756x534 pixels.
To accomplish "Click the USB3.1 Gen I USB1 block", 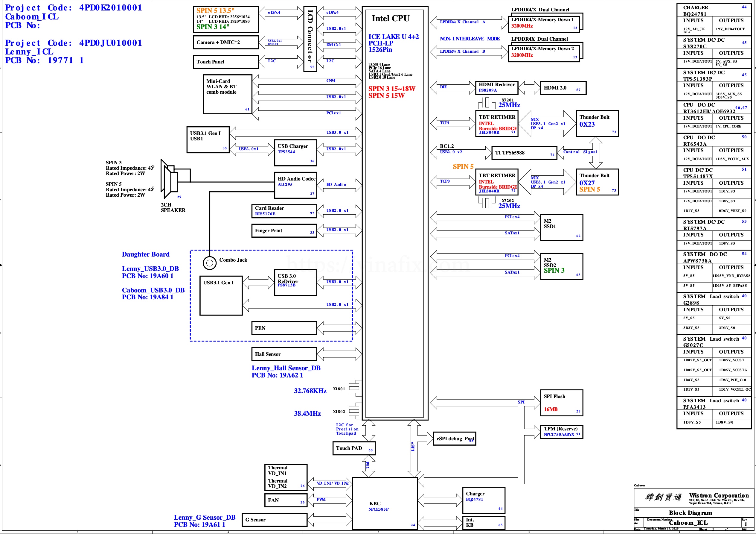I will (x=208, y=140).
